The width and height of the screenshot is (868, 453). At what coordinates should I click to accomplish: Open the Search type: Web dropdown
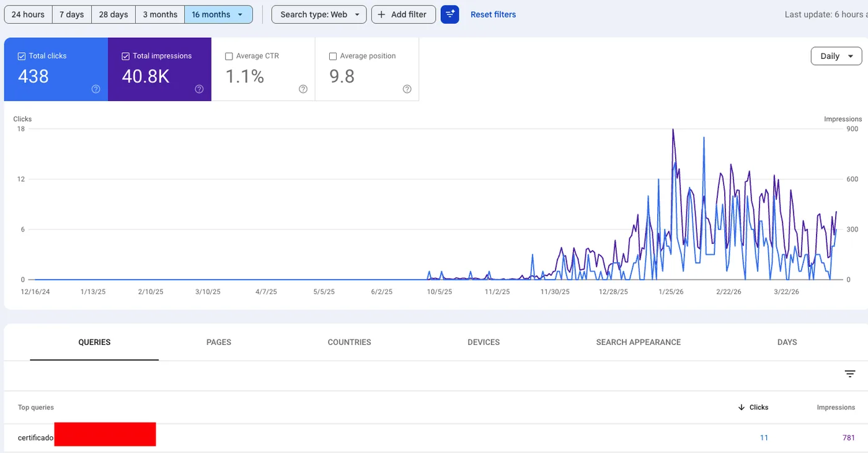(x=318, y=14)
